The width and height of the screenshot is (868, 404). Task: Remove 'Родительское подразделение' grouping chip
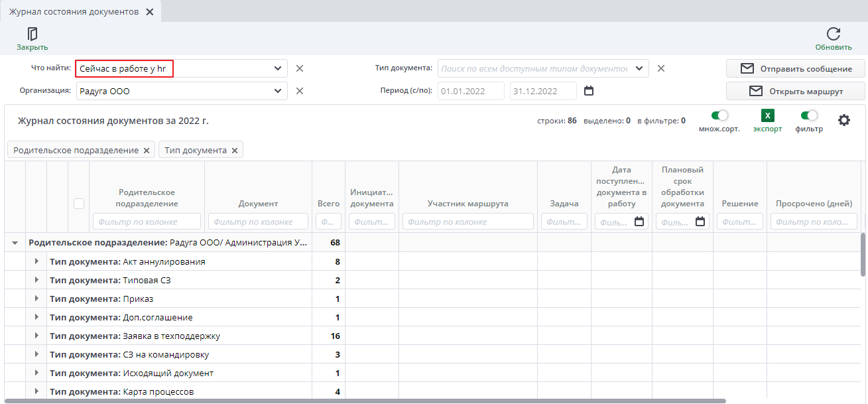147,151
